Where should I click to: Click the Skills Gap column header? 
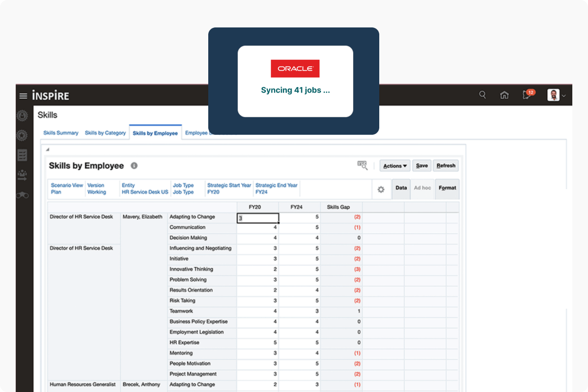(x=341, y=207)
